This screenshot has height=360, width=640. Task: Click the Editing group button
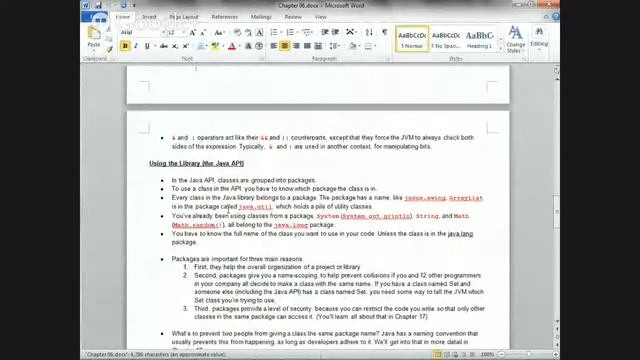[539, 39]
